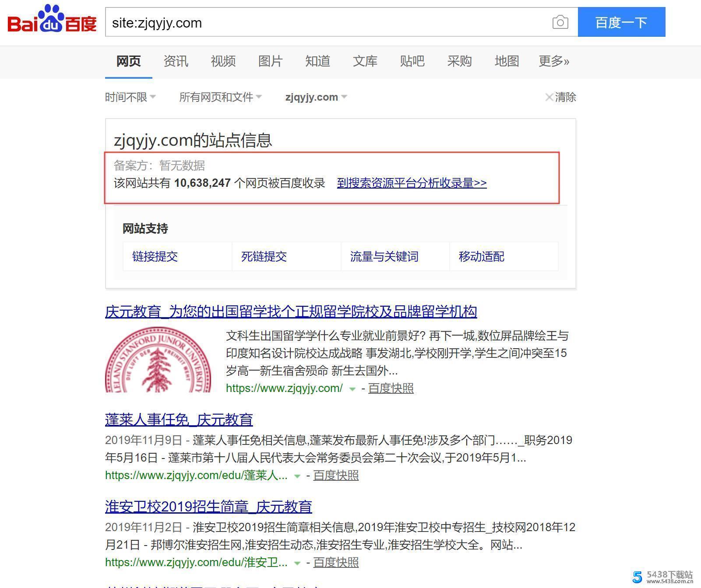Screen dimensions: 701x588
Task: Click the search input field
Action: [x=306, y=22]
